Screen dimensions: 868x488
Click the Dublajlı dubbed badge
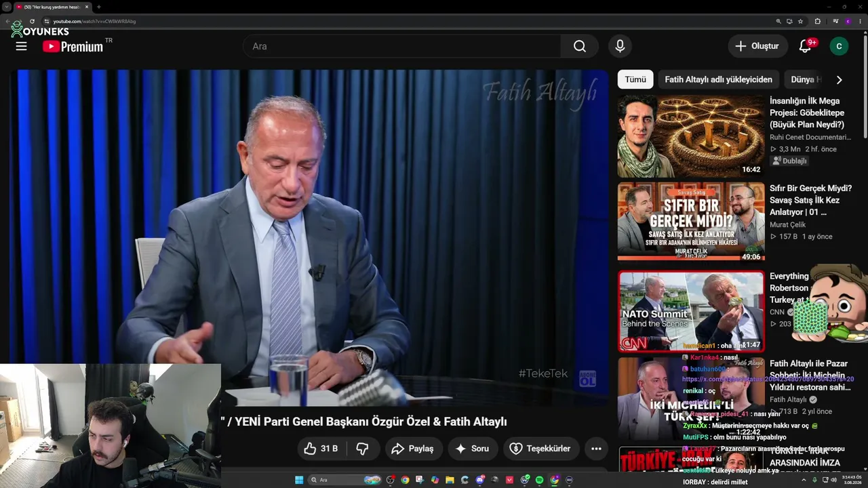pos(789,161)
